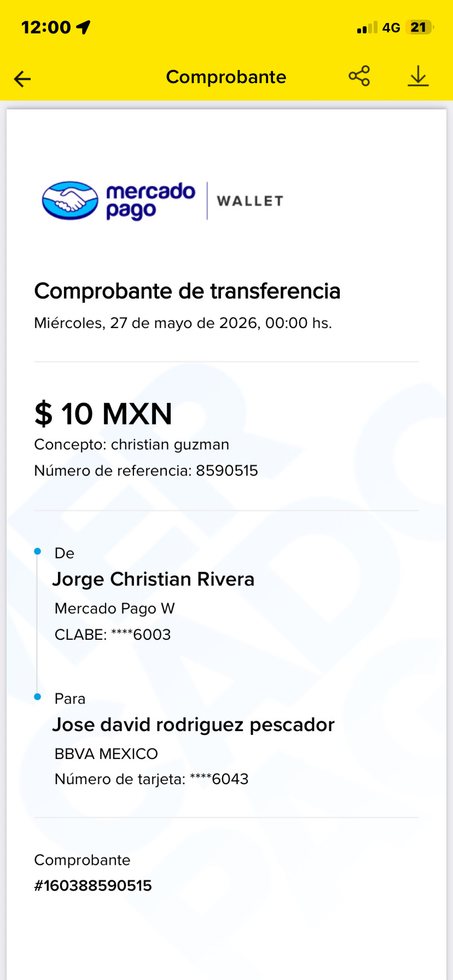Image resolution: width=453 pixels, height=980 pixels.
Task: Tap the back arrow icon
Action: pos(22,79)
